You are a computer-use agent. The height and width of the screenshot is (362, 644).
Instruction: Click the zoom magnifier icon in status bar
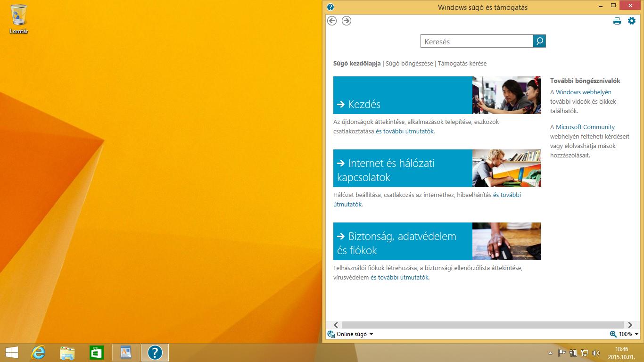[x=613, y=334]
